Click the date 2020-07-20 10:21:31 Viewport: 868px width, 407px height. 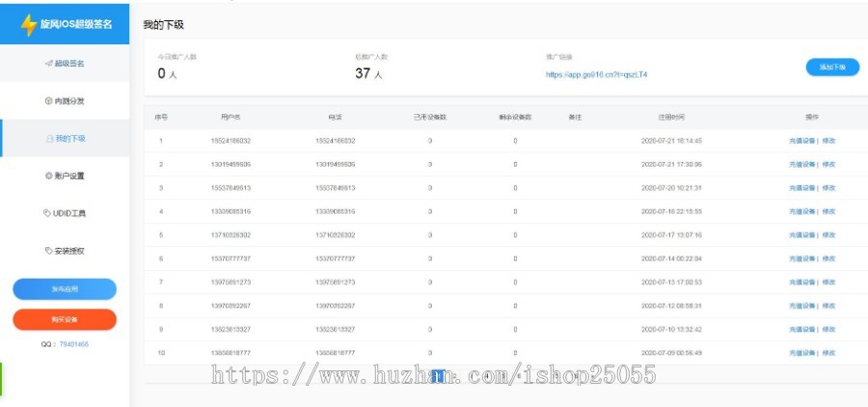(x=671, y=188)
